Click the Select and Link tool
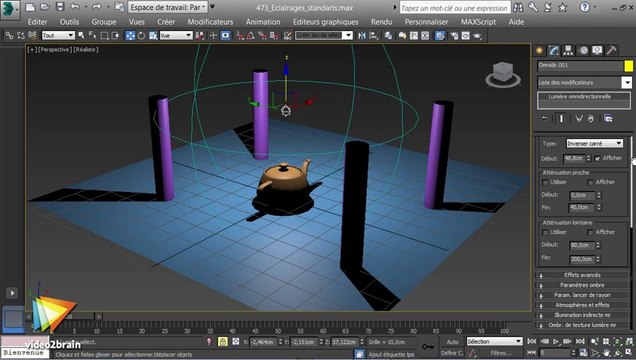Screen dimensions: 636x360 click(9, 36)
